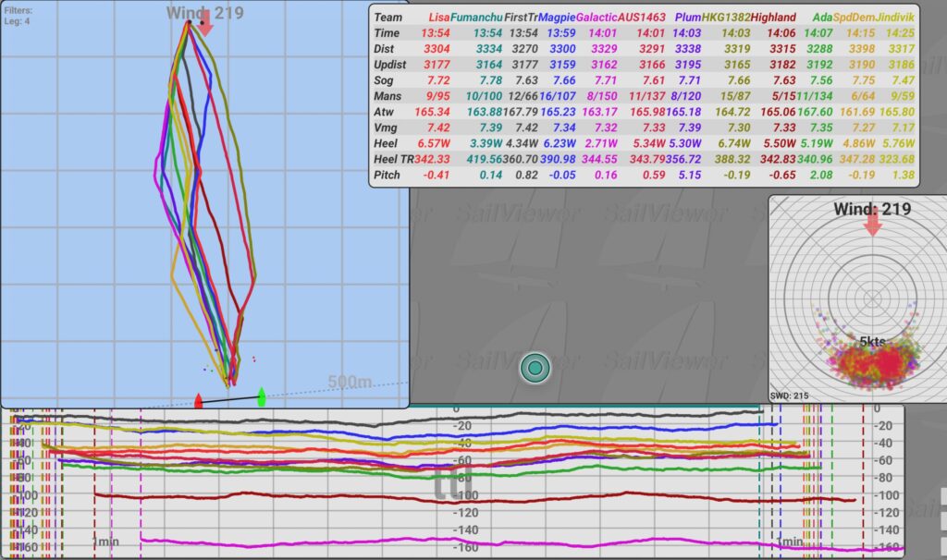Viewport: 947px width, 560px height.
Task: Click the 500m map scale label
Action: (351, 382)
